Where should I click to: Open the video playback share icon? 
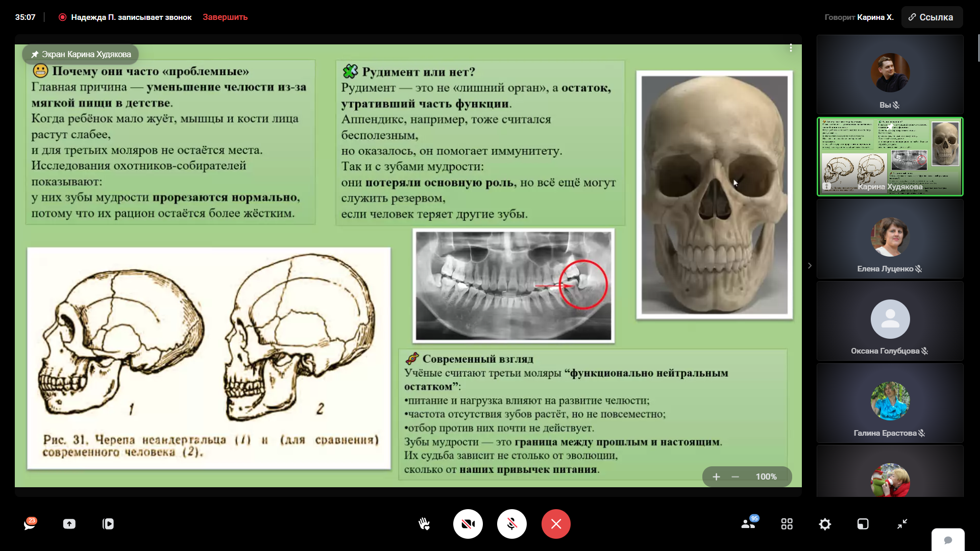[108, 524]
